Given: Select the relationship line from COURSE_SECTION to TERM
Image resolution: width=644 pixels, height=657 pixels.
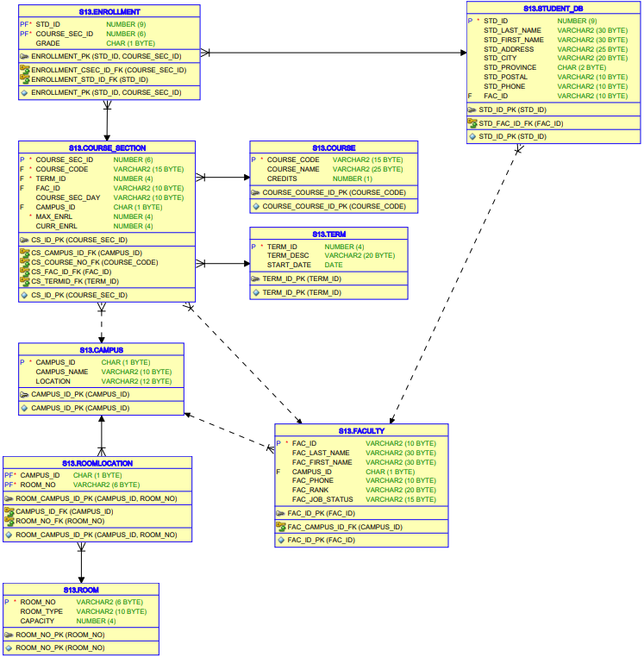Looking at the screenshot, I should point(222,264).
